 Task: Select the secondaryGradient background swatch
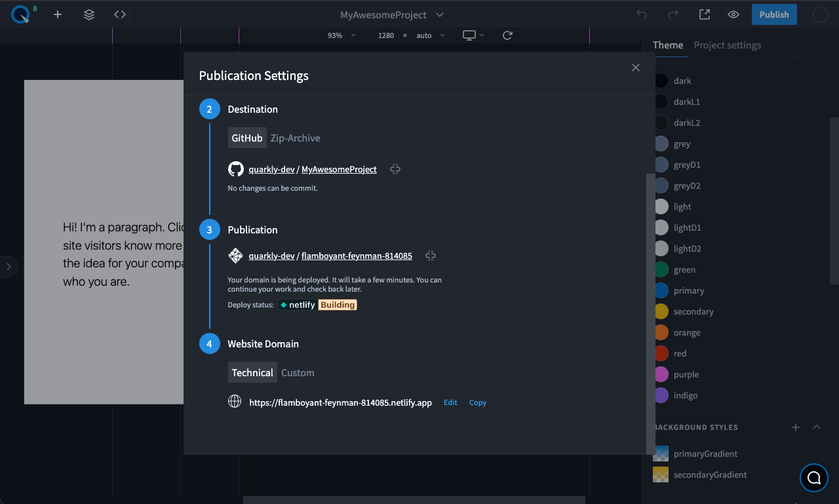pos(661,475)
